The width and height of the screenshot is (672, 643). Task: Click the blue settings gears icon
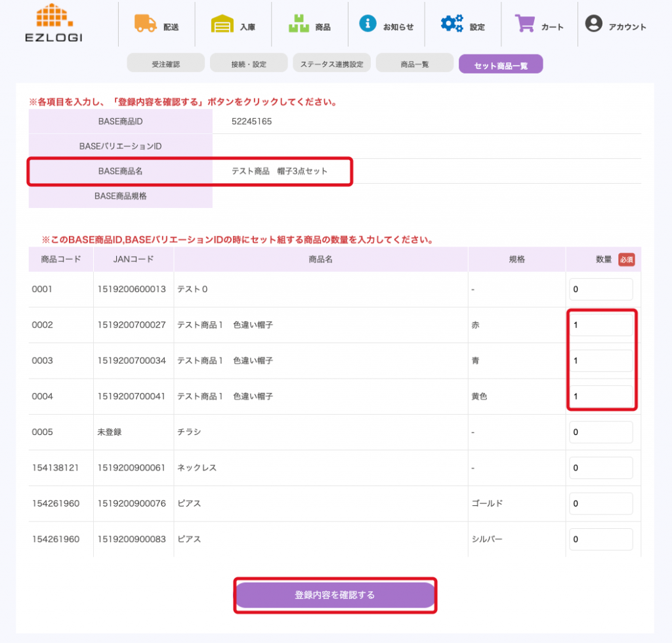(451, 24)
